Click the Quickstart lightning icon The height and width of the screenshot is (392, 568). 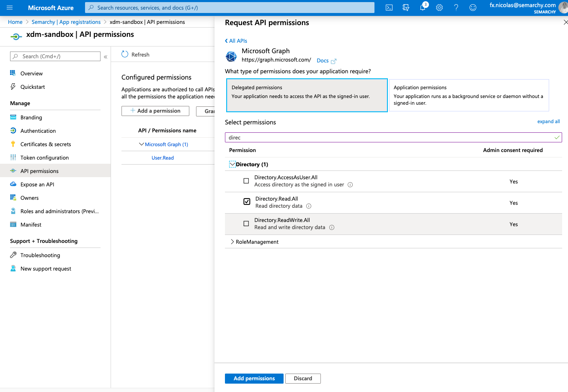[13, 87]
